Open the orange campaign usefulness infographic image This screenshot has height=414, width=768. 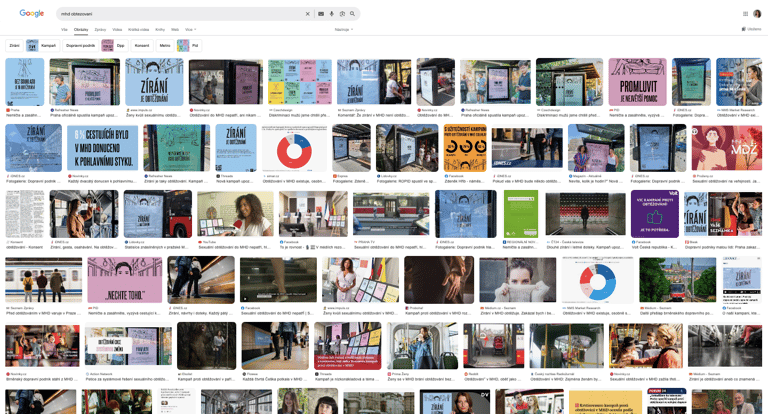[465, 147]
